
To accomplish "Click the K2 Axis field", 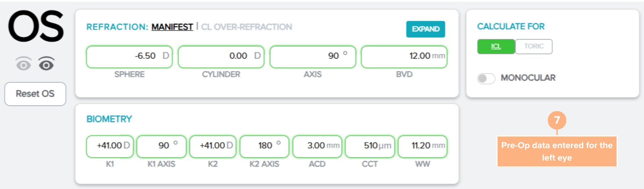I will pyautogui.click(x=264, y=146).
